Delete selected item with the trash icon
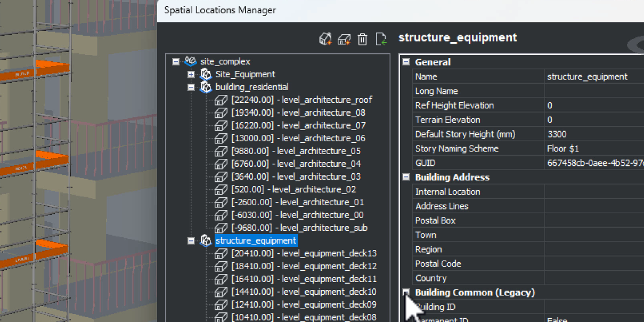This screenshot has width=644, height=322. (362, 39)
